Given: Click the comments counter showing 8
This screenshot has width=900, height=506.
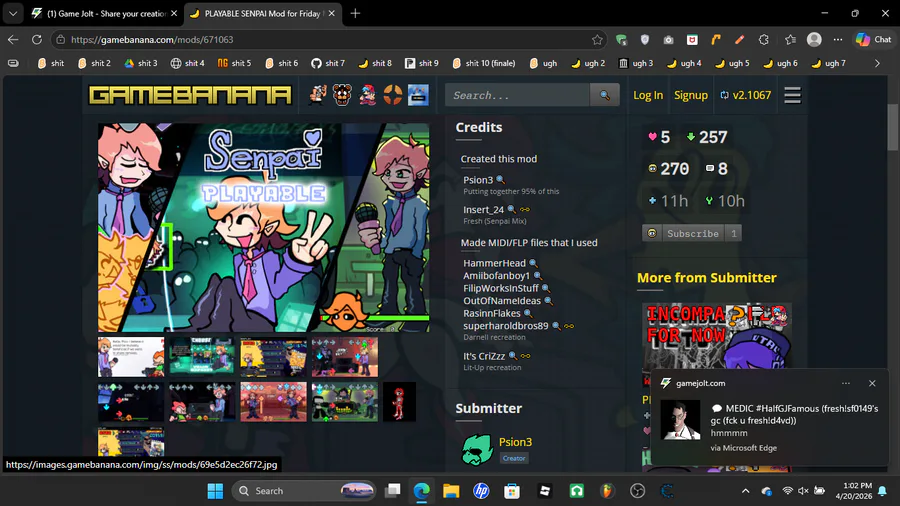Looking at the screenshot, I should click(716, 169).
